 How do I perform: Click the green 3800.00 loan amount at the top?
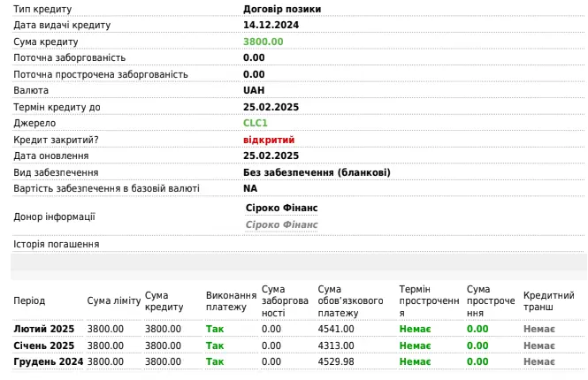point(263,42)
